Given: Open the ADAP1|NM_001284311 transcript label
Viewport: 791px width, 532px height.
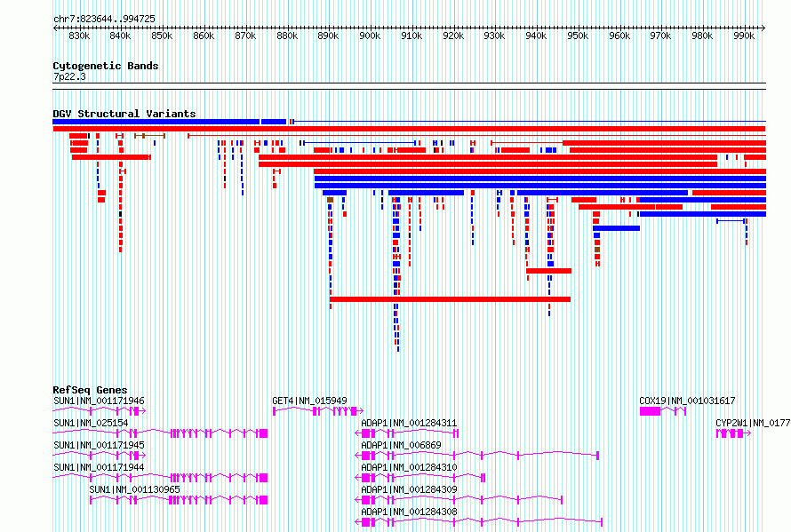Looking at the screenshot, I should pyautogui.click(x=409, y=423).
